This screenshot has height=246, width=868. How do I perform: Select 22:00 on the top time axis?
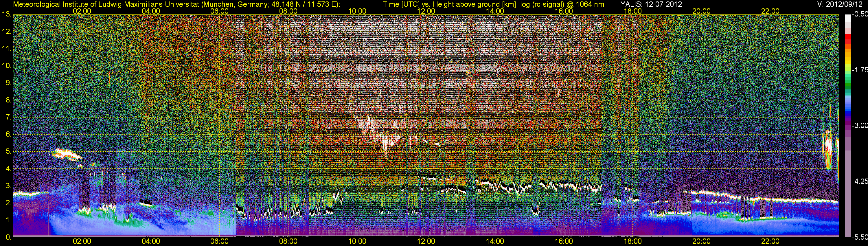click(x=770, y=11)
